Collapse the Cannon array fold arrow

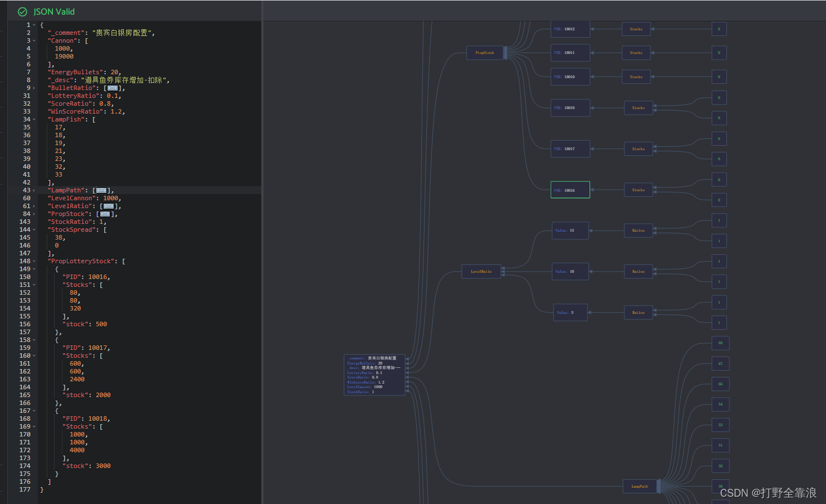[x=34, y=41]
